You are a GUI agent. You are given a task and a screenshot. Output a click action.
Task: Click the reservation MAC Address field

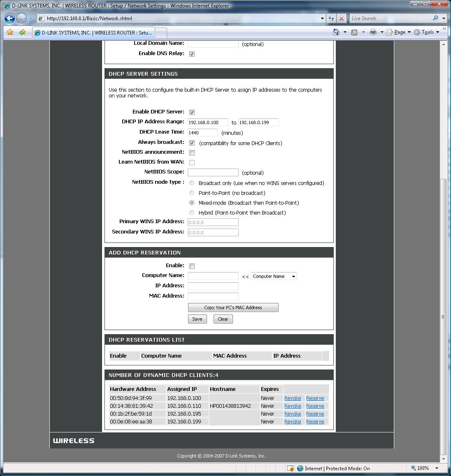pyautogui.click(x=213, y=297)
